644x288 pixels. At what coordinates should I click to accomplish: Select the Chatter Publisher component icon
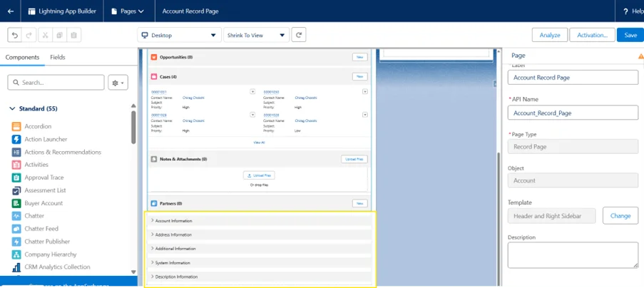point(16,242)
